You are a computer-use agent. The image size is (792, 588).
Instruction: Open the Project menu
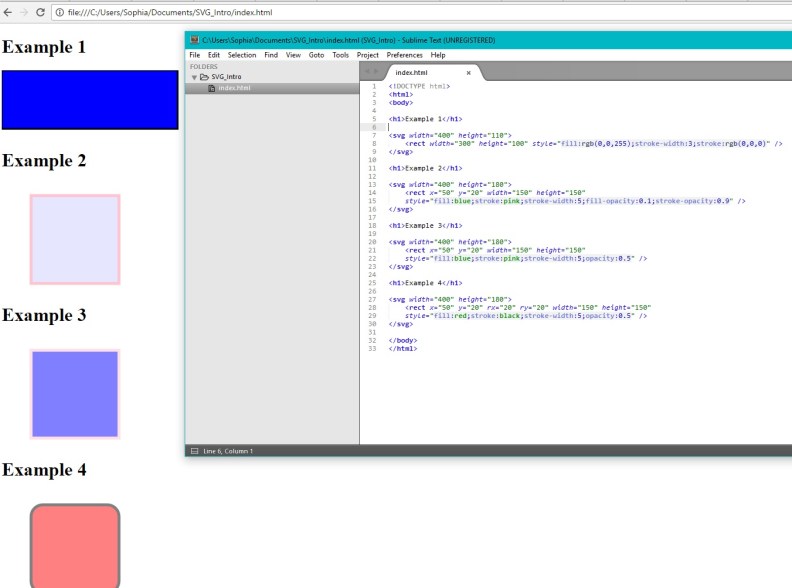pyautogui.click(x=367, y=55)
